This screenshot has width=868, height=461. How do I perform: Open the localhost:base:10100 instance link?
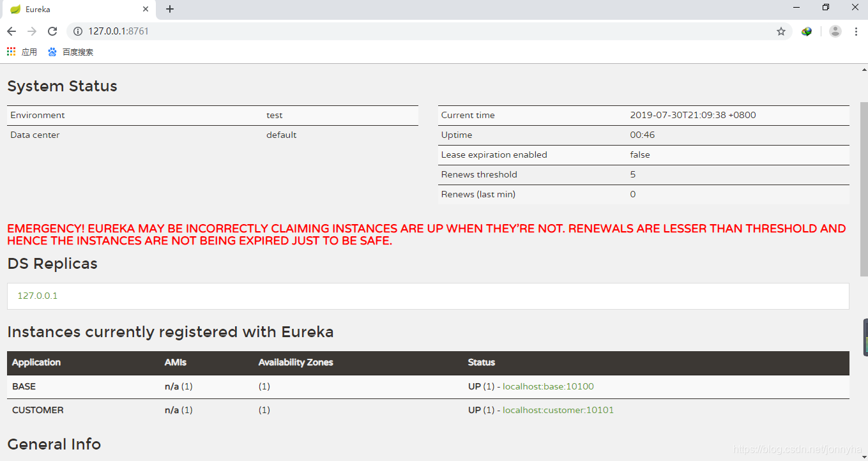548,386
